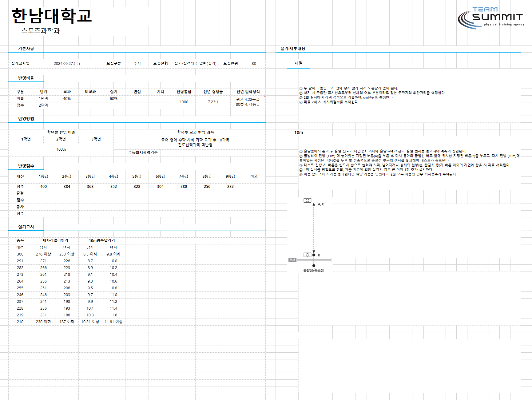This screenshot has height=400, width=532.
Task: Click the red comment marker by 전년 입학성적
Action: 264,97
